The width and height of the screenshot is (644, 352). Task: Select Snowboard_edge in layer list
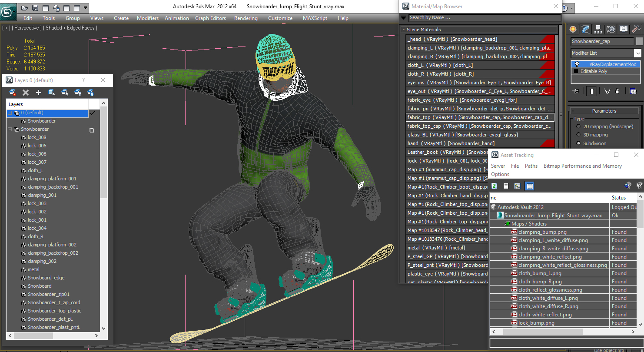(46, 278)
